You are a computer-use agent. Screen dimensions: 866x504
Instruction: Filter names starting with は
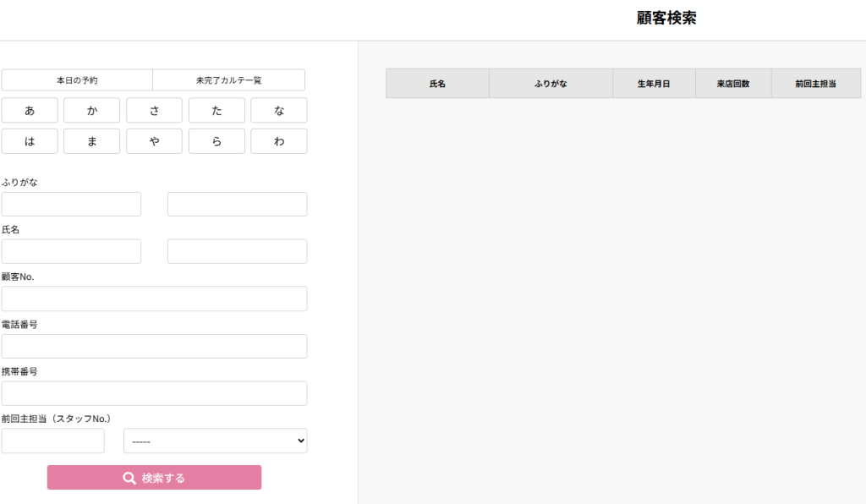[30, 141]
